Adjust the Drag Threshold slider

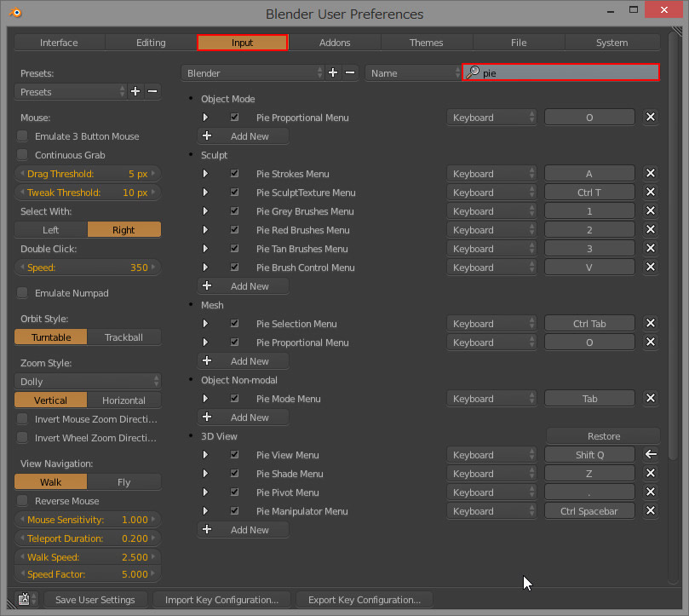pos(88,174)
